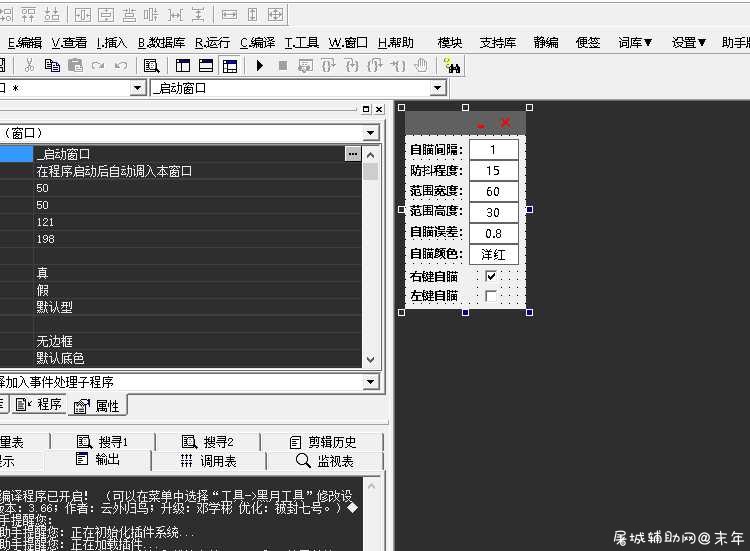Switch to the 搜寻1 tab
This screenshot has width=750, height=551.
(x=102, y=441)
